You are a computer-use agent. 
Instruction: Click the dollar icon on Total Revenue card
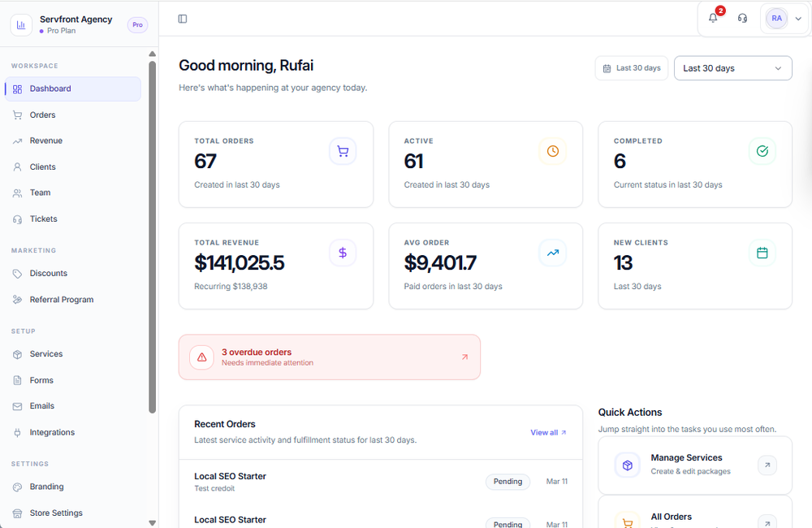click(342, 253)
